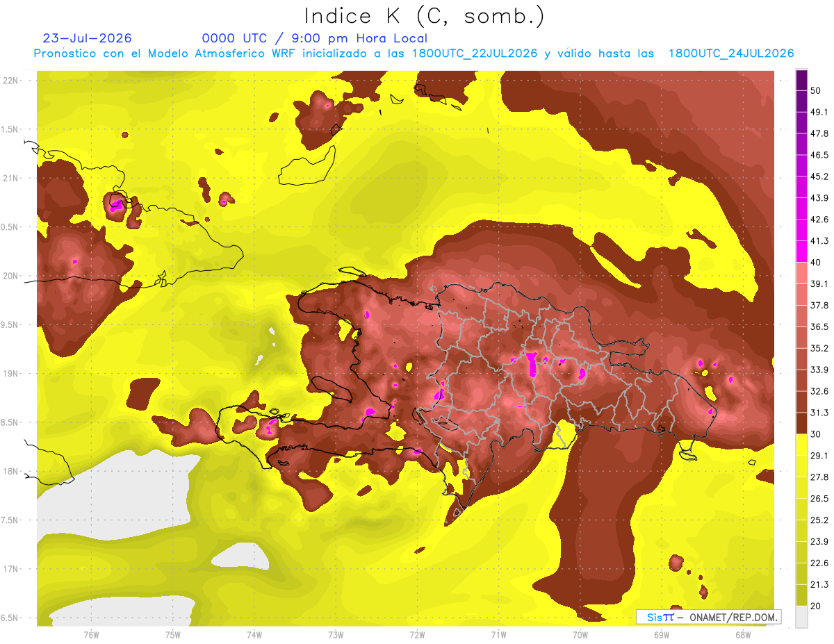Image resolution: width=834 pixels, height=644 pixels.
Task: Click the '70W' longitude label
Action: pyautogui.click(x=580, y=635)
